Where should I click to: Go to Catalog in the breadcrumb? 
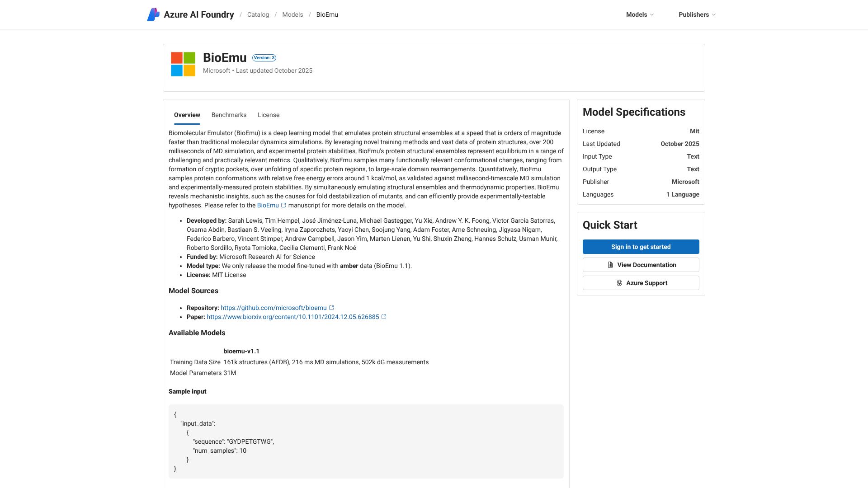pyautogui.click(x=258, y=14)
